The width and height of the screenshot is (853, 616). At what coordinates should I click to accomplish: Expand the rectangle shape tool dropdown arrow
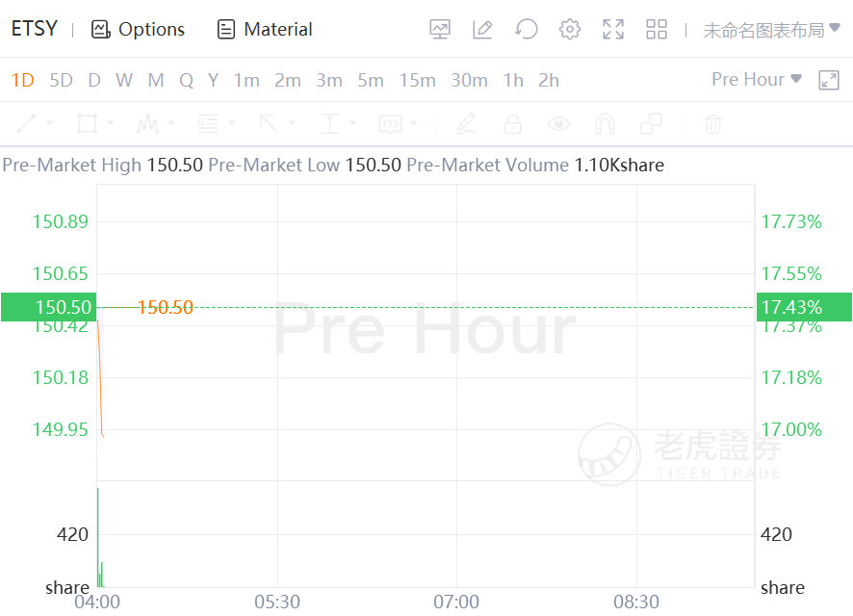[111, 123]
